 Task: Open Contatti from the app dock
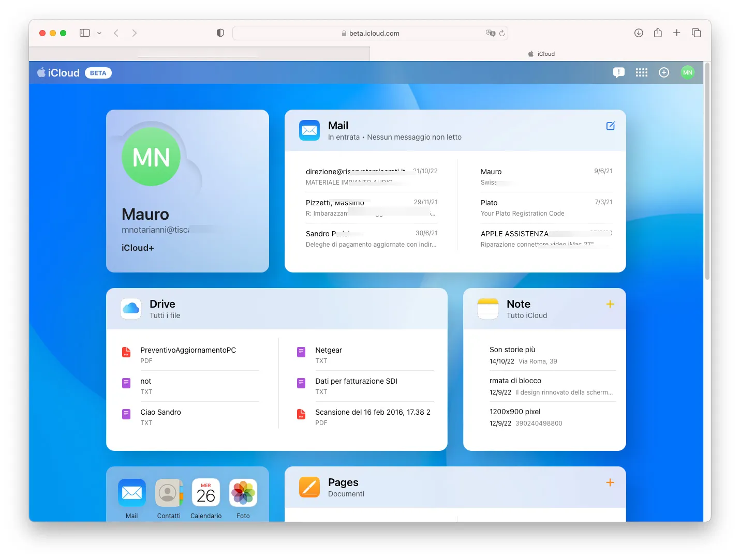click(169, 493)
